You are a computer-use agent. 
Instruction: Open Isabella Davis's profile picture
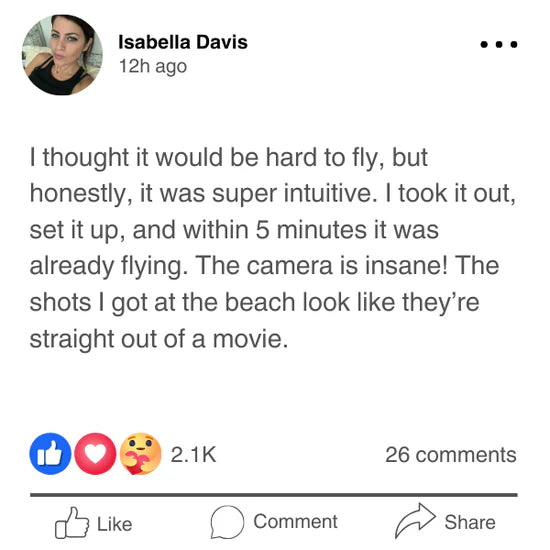pyautogui.click(x=62, y=55)
